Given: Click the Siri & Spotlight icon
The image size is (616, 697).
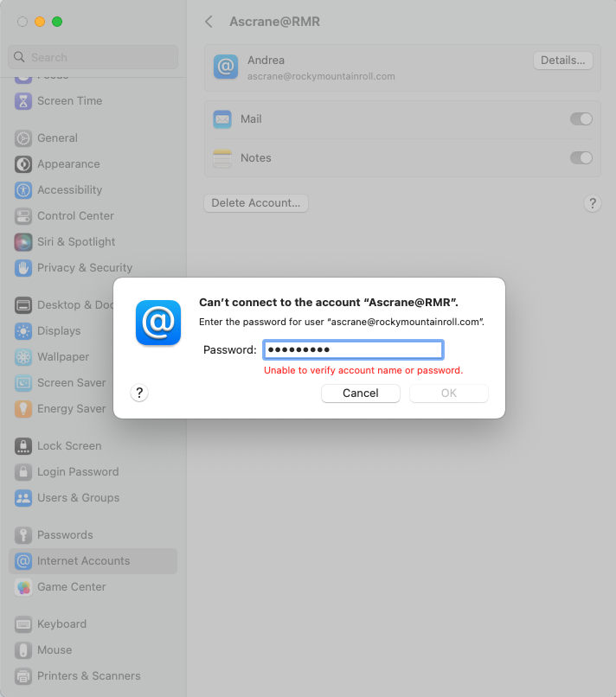Looking at the screenshot, I should 23,242.
